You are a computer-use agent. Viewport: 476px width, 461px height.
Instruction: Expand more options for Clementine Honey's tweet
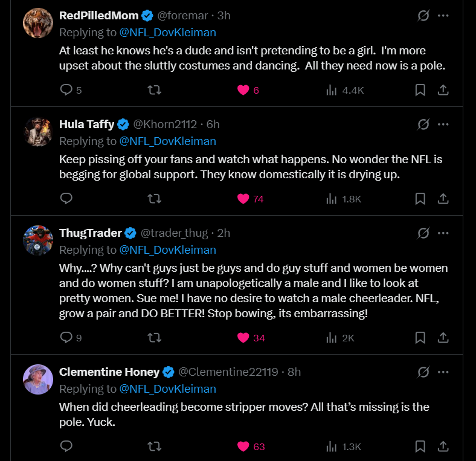pyautogui.click(x=443, y=372)
